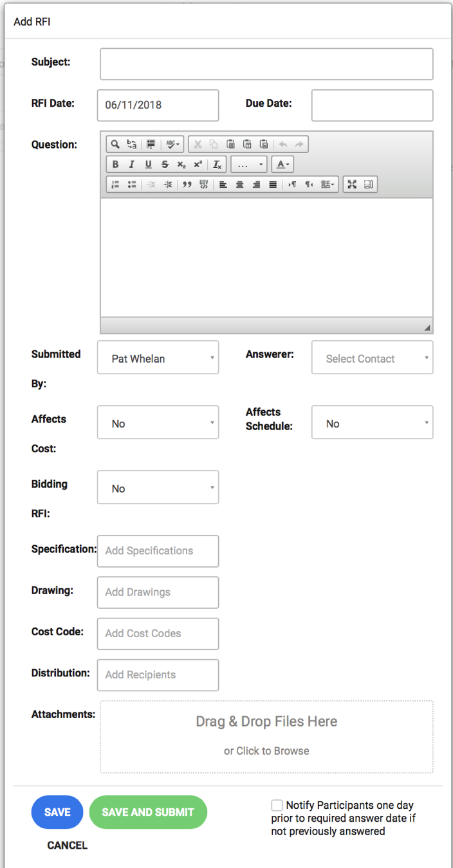
Task: Click the Remove Format icon
Action: click(217, 165)
